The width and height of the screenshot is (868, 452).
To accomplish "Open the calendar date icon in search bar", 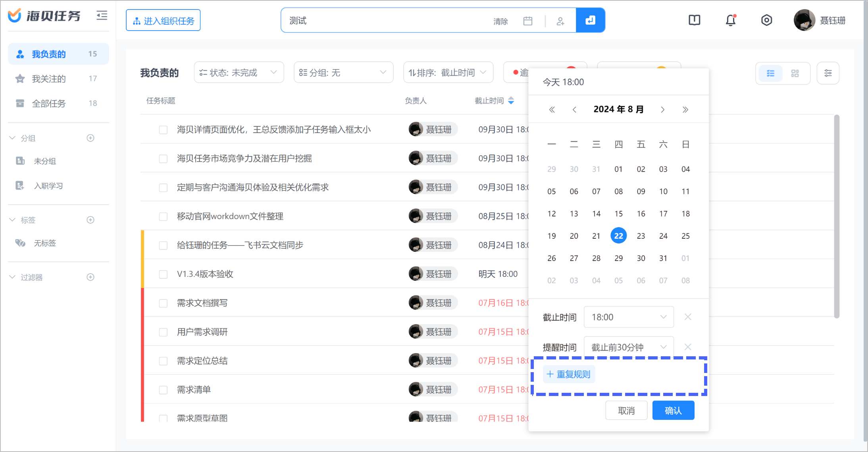I will pyautogui.click(x=527, y=21).
